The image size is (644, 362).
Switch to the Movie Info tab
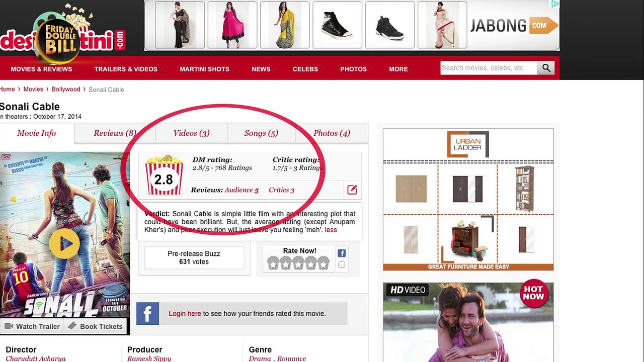(37, 133)
